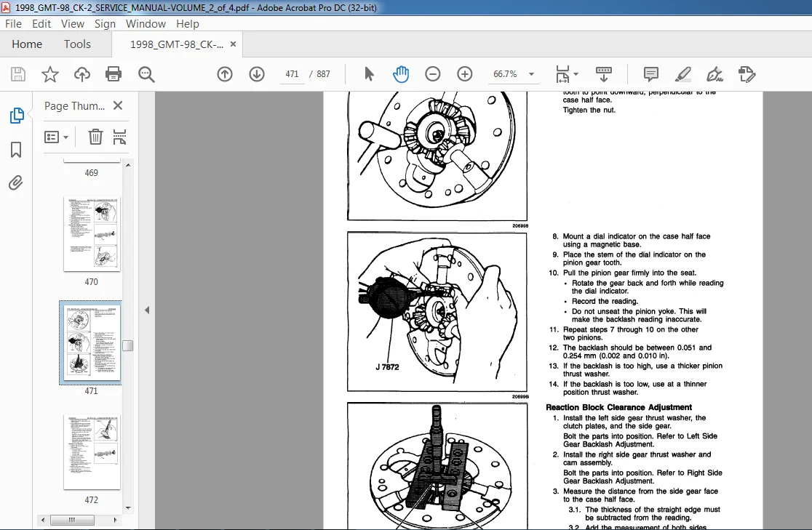This screenshot has height=530, width=812.
Task: Click the Save file icon
Action: (x=18, y=74)
